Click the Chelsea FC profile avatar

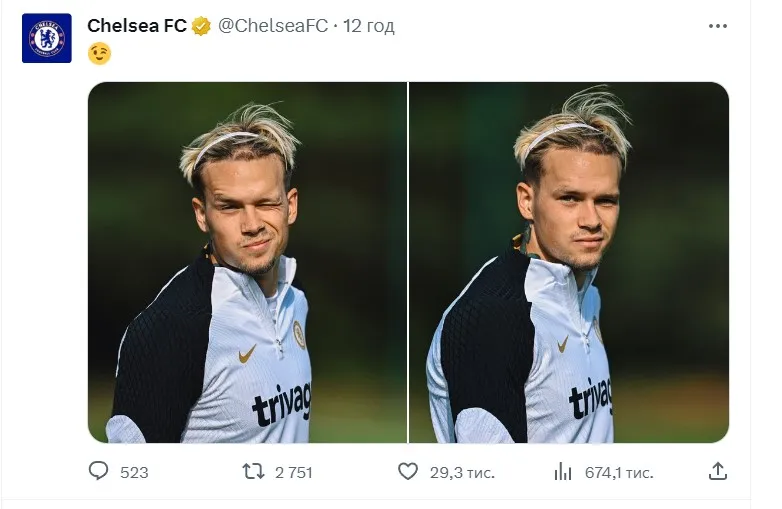46,38
